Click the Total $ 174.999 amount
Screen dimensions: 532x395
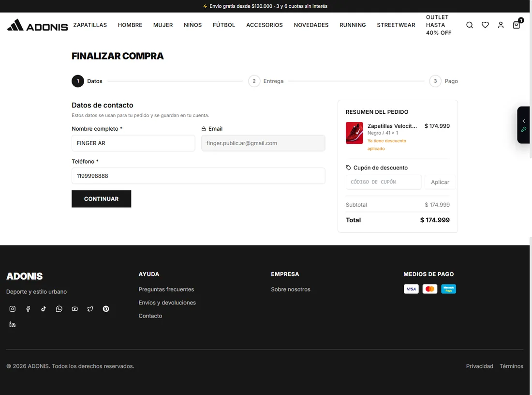click(x=435, y=220)
